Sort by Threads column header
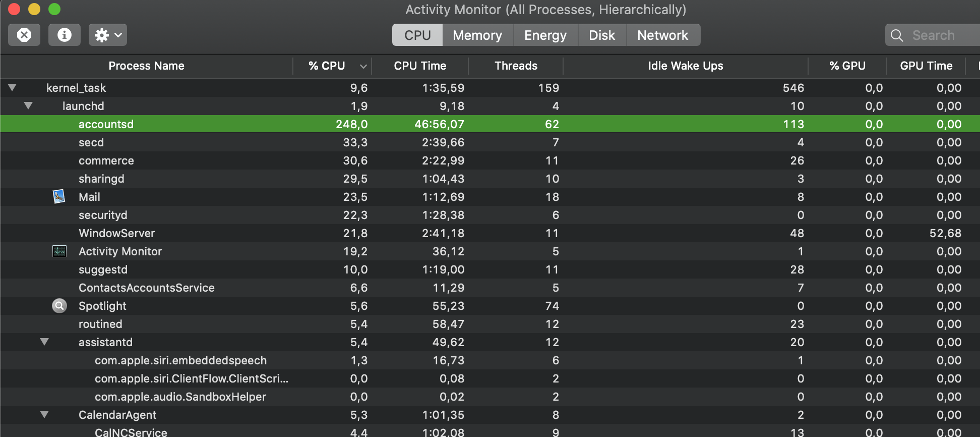 coord(516,66)
